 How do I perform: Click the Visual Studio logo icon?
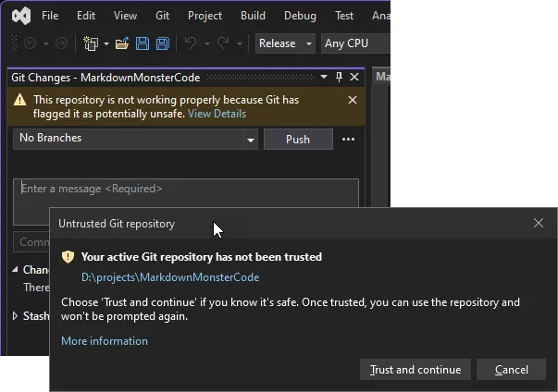coord(21,16)
